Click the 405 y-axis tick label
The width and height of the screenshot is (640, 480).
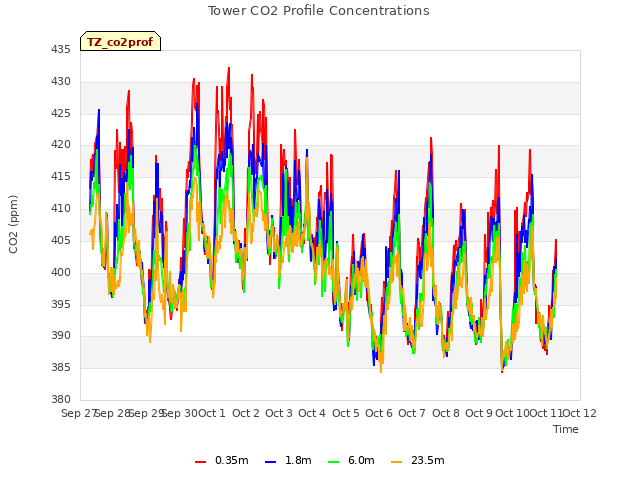click(x=61, y=240)
